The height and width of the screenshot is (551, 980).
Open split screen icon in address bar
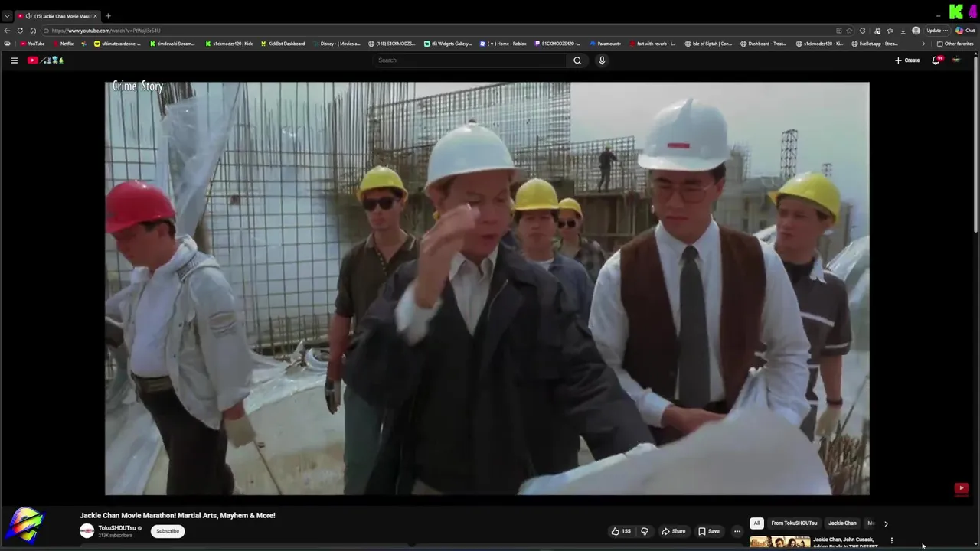pos(839,31)
